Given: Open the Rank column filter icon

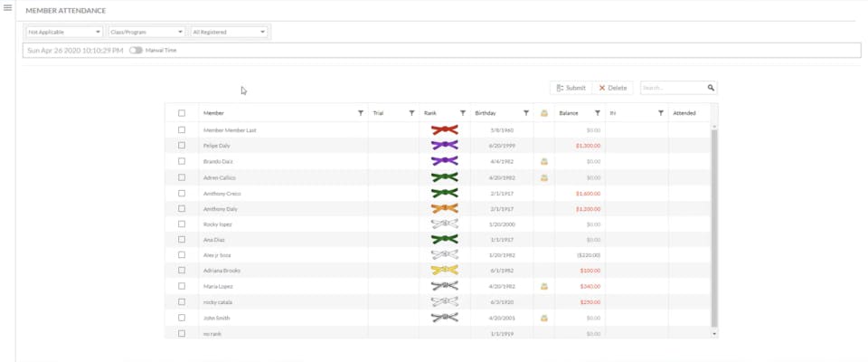Looking at the screenshot, I should pyautogui.click(x=463, y=113).
